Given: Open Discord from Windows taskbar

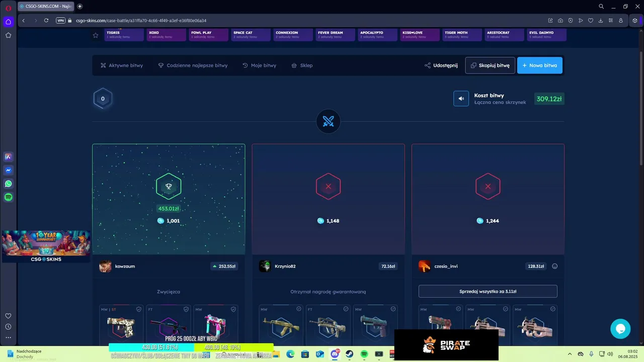Looking at the screenshot, I should pos(335,354).
